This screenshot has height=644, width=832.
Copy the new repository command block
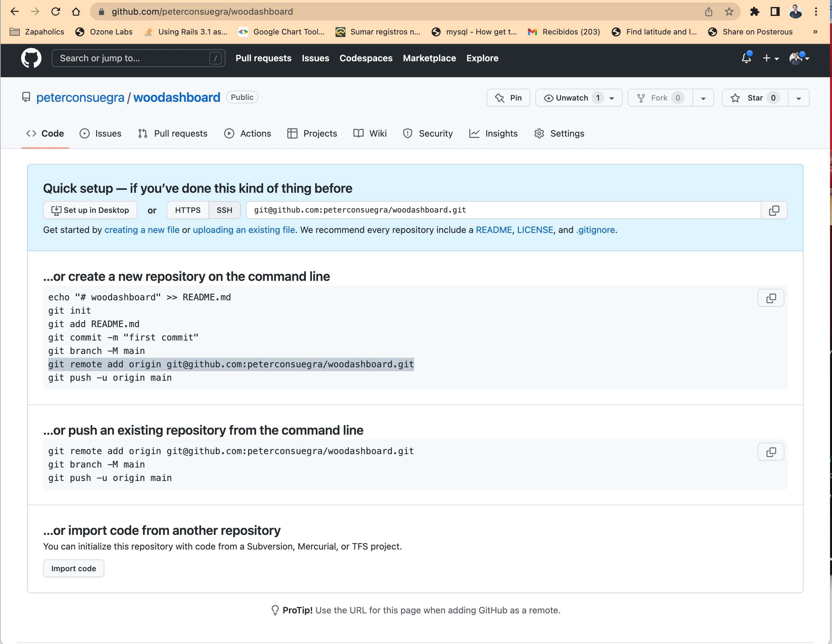click(770, 298)
